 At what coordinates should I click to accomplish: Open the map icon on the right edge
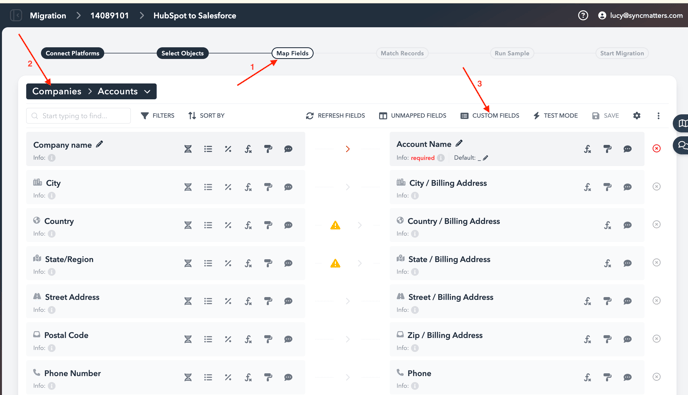click(683, 123)
